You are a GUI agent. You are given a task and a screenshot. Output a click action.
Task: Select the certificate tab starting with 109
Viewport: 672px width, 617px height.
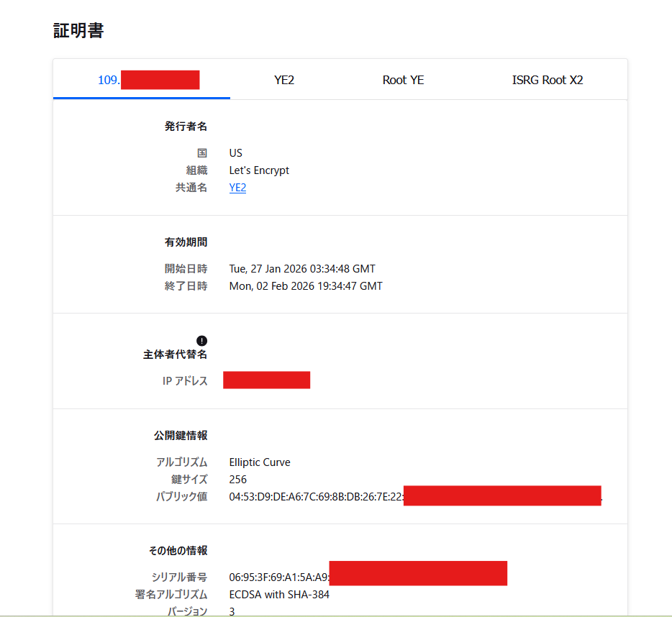140,80
